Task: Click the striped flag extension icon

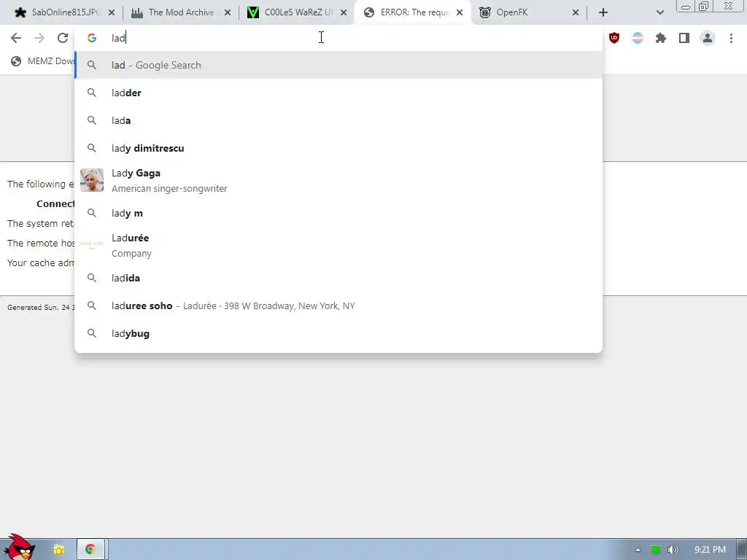Action: (x=638, y=38)
